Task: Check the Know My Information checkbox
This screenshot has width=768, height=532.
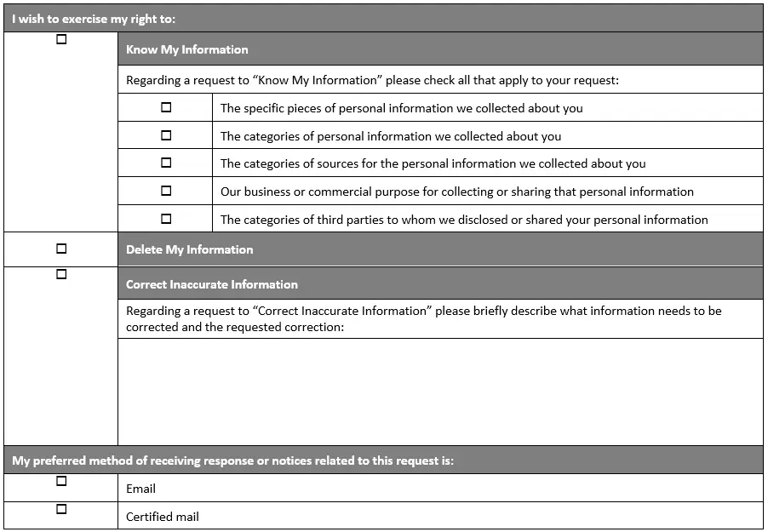Action: click(61, 39)
